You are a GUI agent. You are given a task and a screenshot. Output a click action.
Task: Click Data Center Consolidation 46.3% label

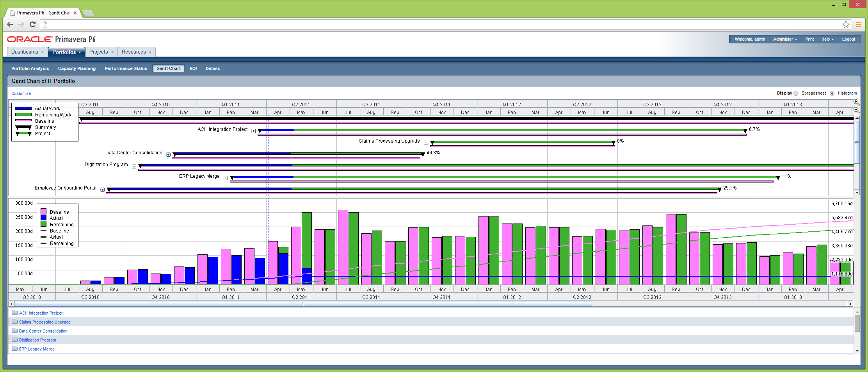click(x=433, y=153)
